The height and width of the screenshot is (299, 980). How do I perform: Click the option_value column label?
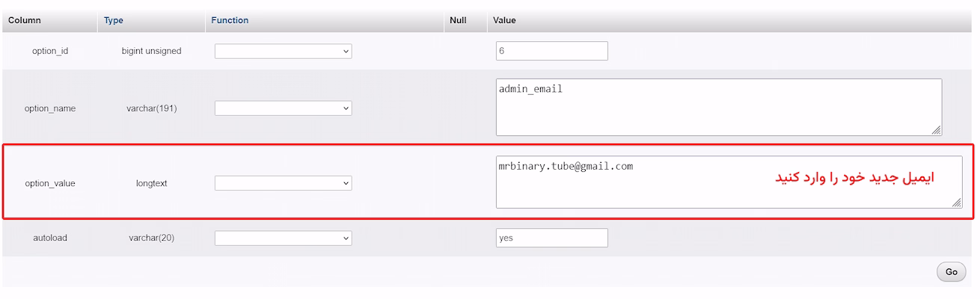[50, 183]
